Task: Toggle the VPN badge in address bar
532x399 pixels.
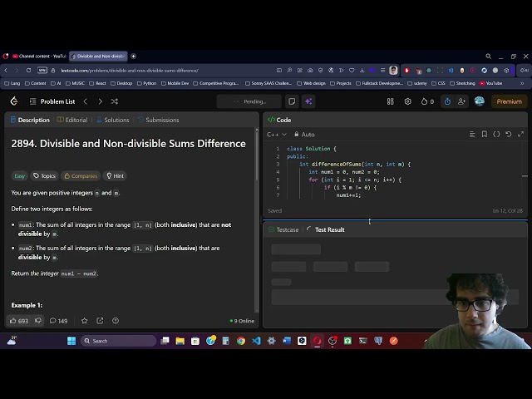Action: pyautogui.click(x=42, y=70)
